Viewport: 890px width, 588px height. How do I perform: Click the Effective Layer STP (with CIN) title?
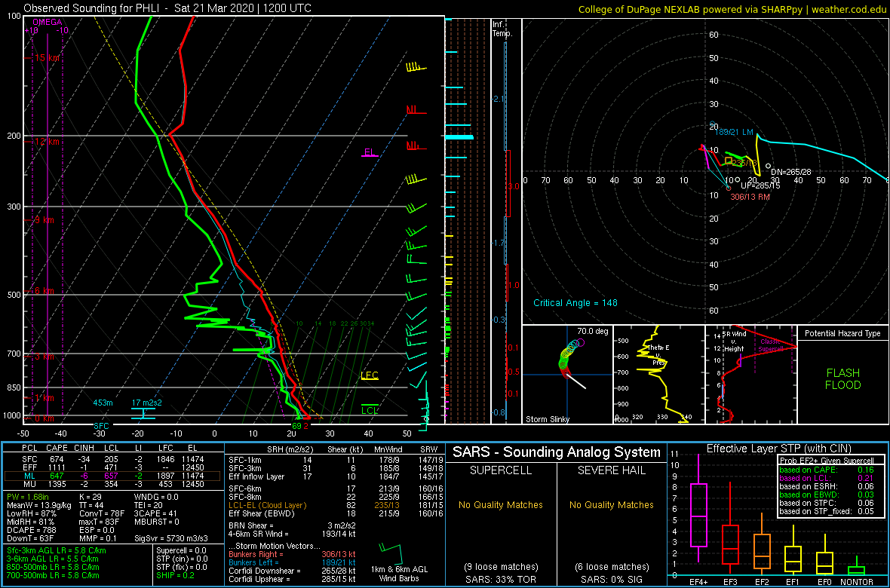coord(778,449)
